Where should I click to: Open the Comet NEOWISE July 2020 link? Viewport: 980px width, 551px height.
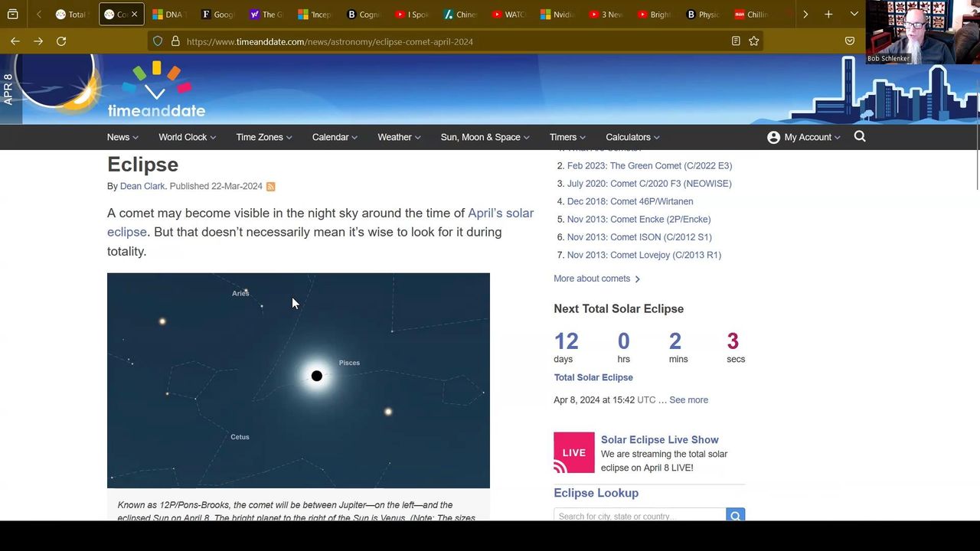click(649, 184)
